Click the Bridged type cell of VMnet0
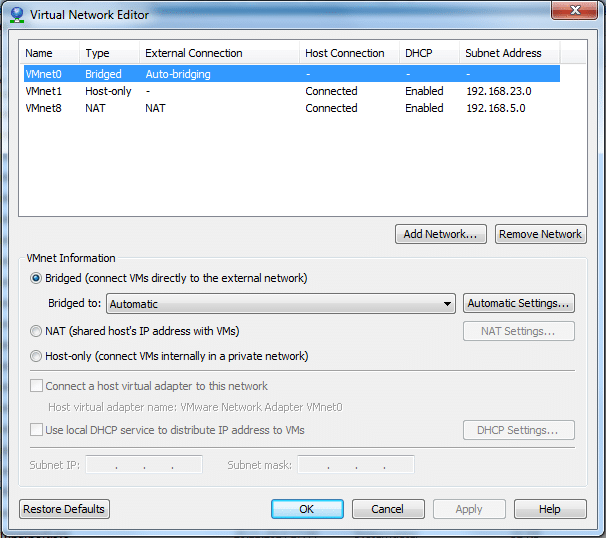 tap(103, 74)
